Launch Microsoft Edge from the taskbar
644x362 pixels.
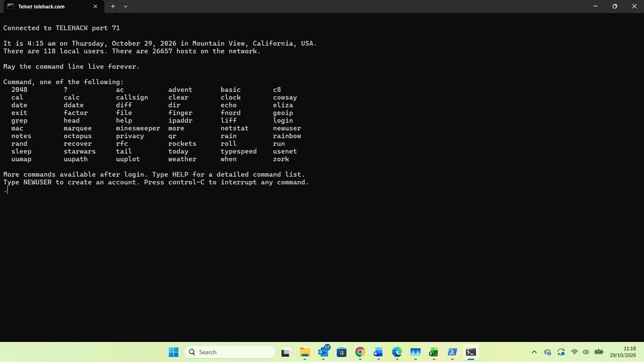(397, 352)
